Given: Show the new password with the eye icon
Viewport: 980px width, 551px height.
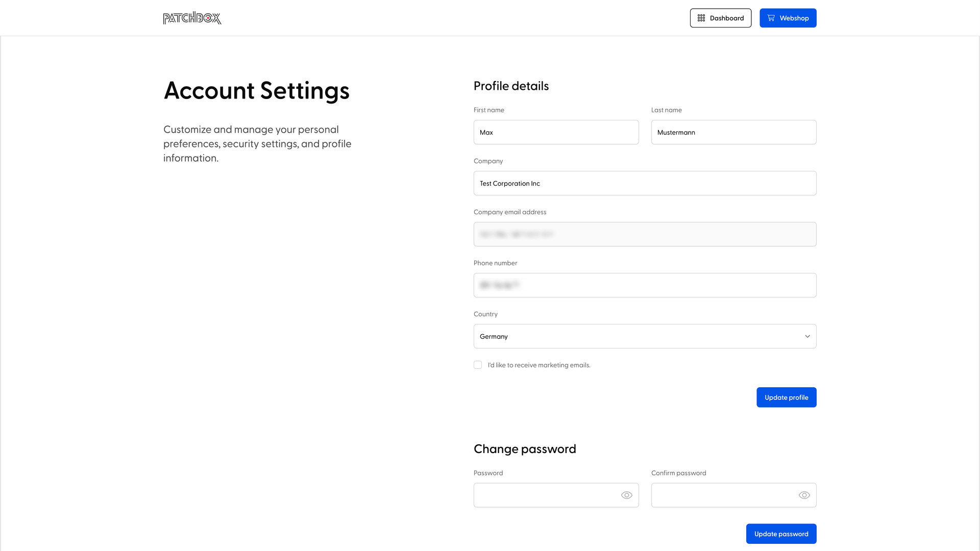Looking at the screenshot, I should [627, 495].
